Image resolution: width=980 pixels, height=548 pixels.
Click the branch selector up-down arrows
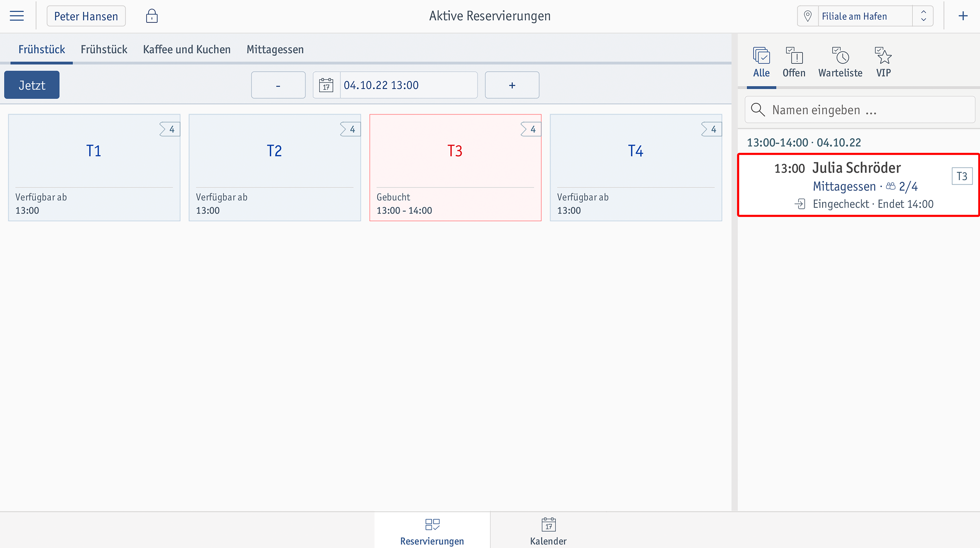coord(923,16)
